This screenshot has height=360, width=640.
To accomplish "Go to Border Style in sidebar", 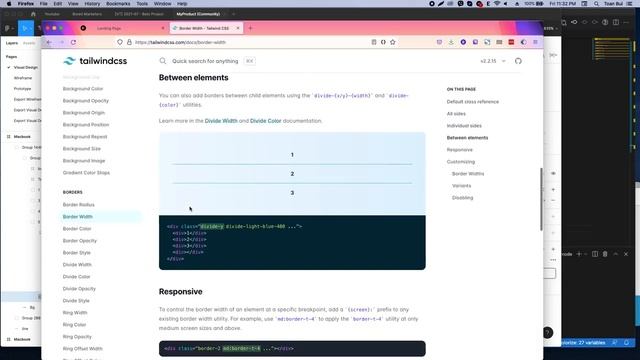I will (x=77, y=253).
